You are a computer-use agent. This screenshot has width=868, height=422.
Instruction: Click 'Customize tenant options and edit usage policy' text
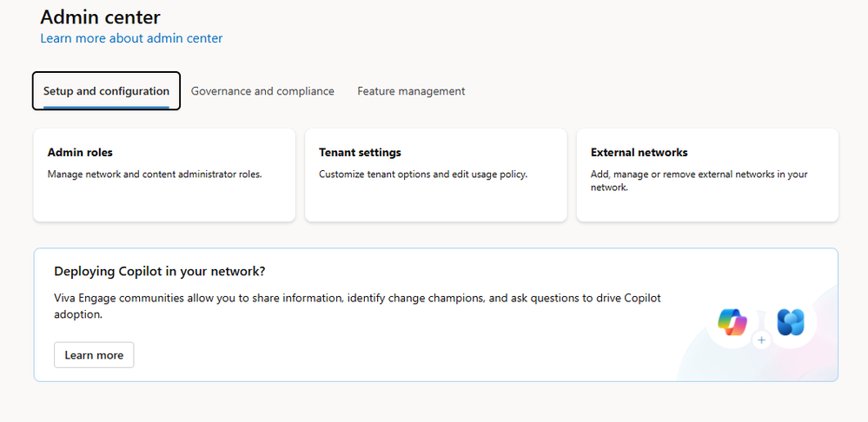423,174
